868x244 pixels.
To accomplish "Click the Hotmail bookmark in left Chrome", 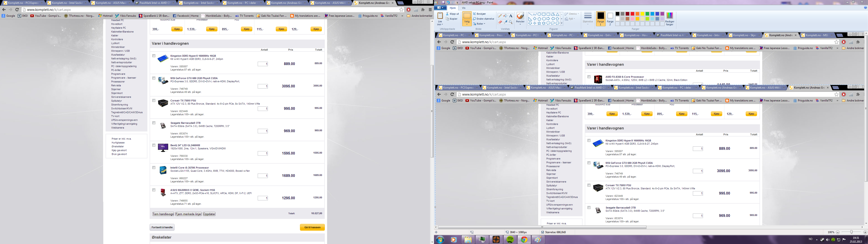I will point(106,16).
